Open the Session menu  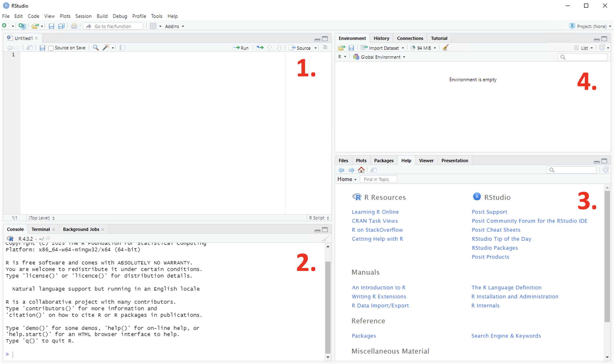[83, 16]
